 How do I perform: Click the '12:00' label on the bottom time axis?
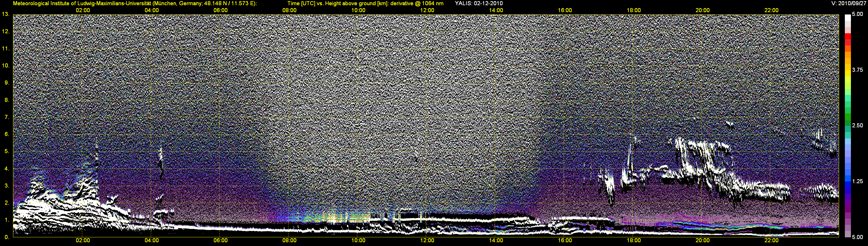[427, 241]
